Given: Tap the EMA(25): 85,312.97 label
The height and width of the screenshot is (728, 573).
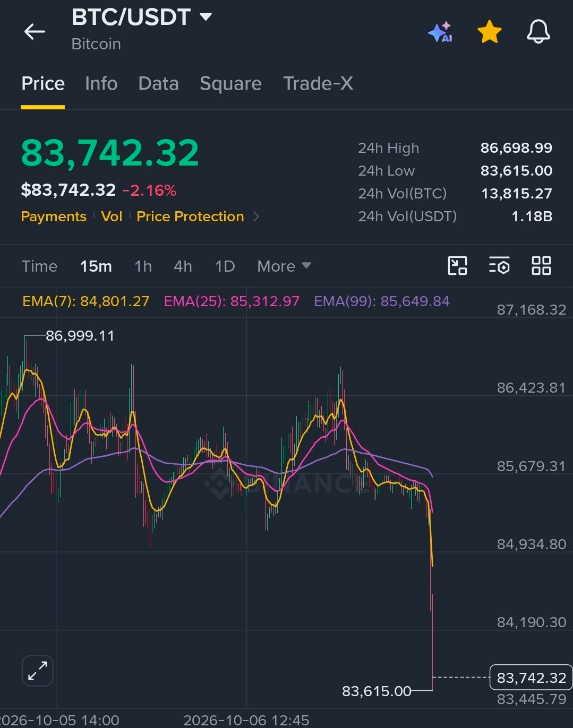Looking at the screenshot, I should pos(232,301).
